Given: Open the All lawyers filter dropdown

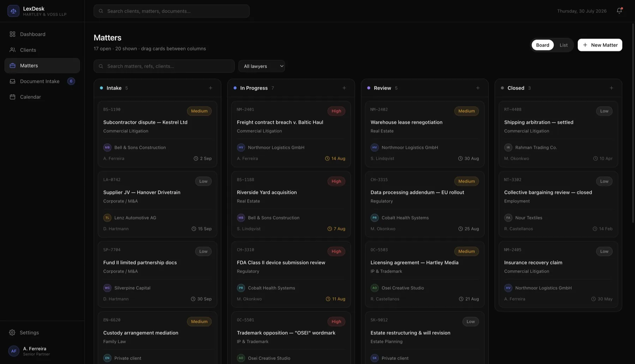Looking at the screenshot, I should pyautogui.click(x=262, y=66).
